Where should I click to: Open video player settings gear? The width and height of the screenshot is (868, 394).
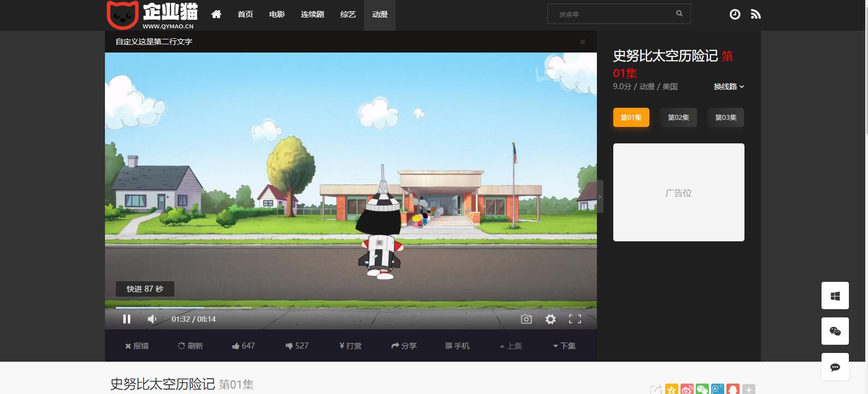(x=550, y=319)
